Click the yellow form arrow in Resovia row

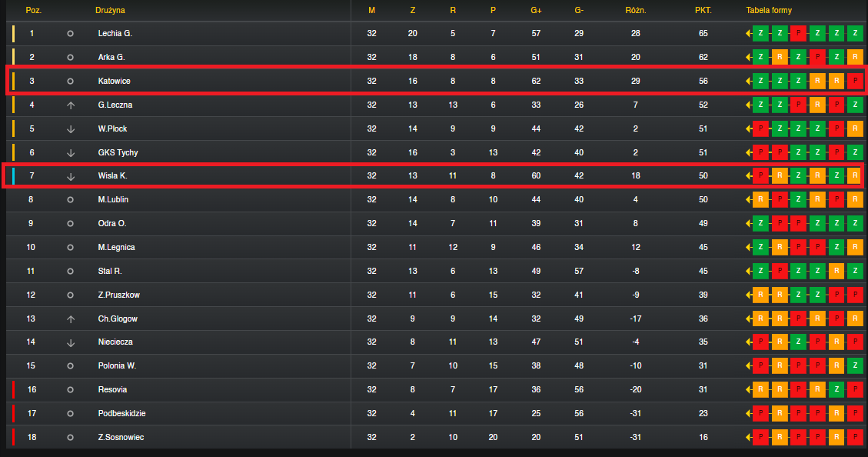(748, 389)
